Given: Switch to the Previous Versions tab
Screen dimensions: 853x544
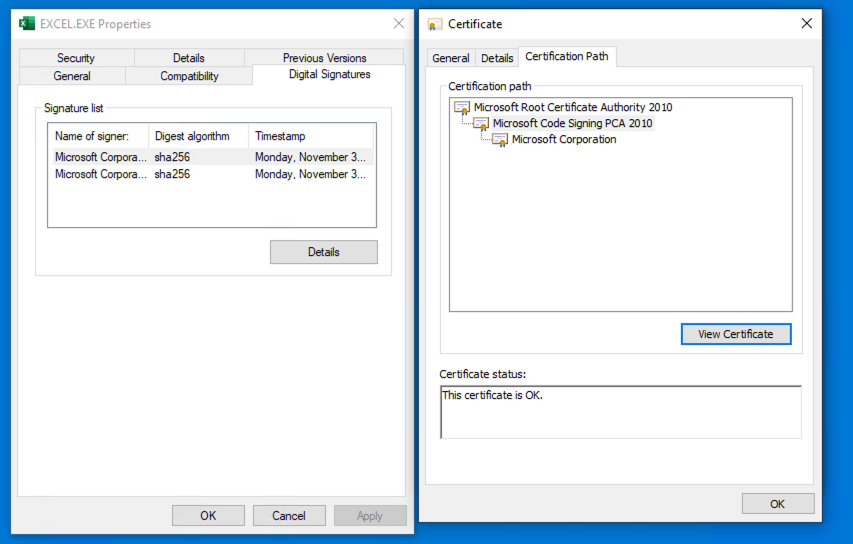Looking at the screenshot, I should pos(324,58).
